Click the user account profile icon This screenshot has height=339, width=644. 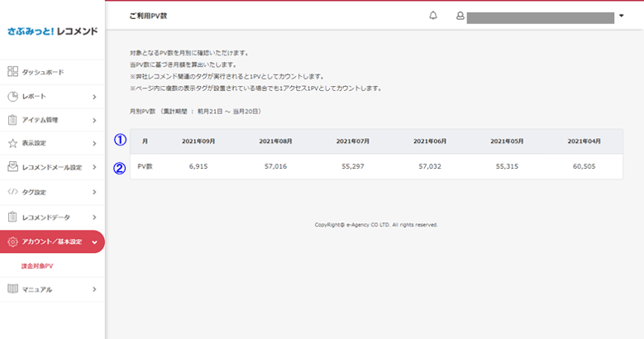pyautogui.click(x=460, y=16)
